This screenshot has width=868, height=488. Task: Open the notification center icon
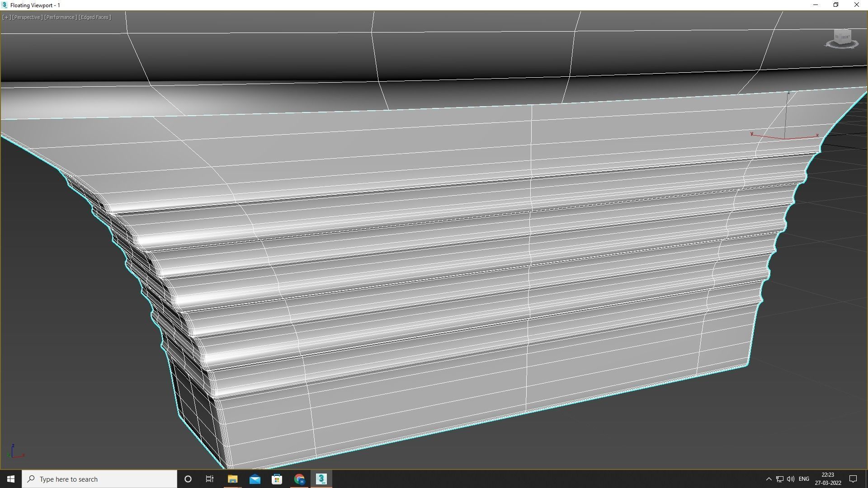click(x=853, y=479)
